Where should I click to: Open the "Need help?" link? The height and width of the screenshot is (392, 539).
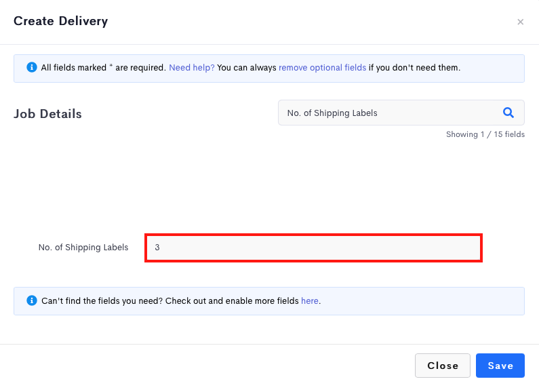pyautogui.click(x=191, y=67)
